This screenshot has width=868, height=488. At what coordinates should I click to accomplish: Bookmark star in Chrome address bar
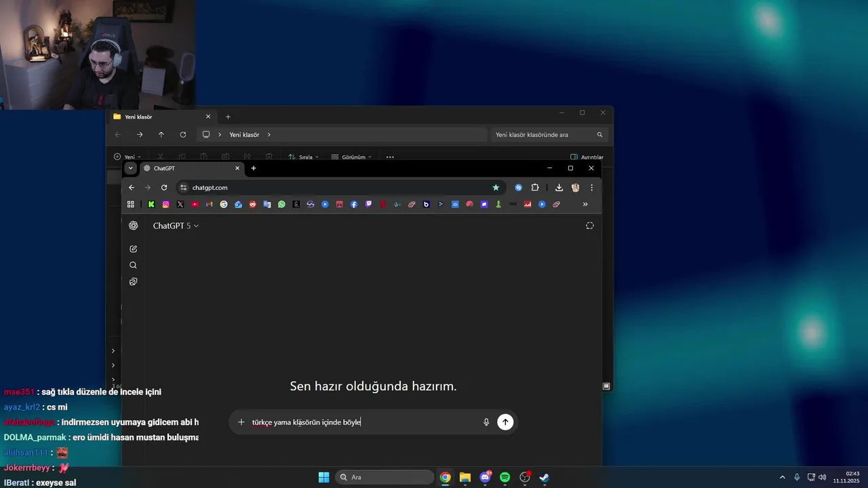pyautogui.click(x=496, y=188)
